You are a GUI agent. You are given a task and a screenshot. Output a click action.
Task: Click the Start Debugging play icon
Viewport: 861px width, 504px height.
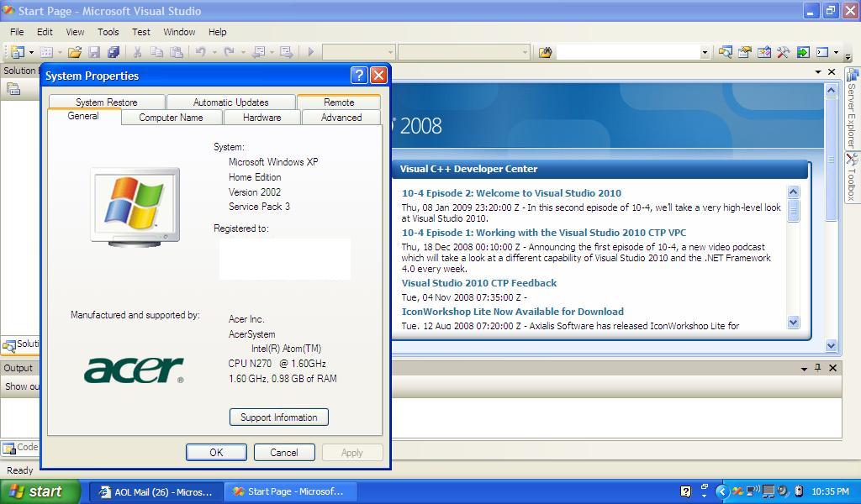(311, 52)
